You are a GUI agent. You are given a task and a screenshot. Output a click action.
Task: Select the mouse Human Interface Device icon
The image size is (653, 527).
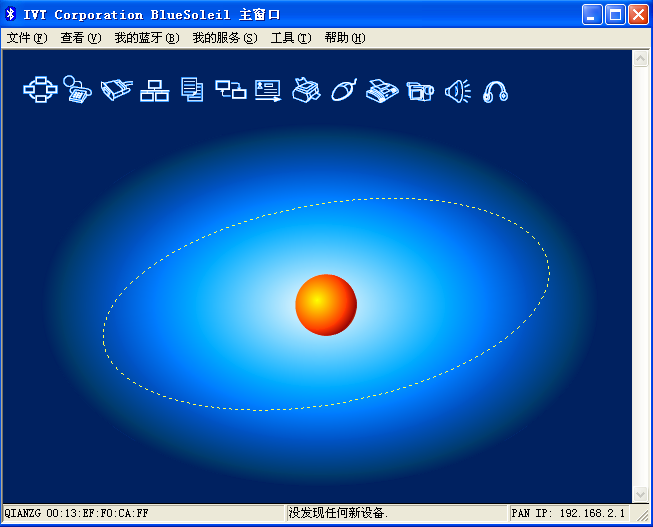[344, 90]
